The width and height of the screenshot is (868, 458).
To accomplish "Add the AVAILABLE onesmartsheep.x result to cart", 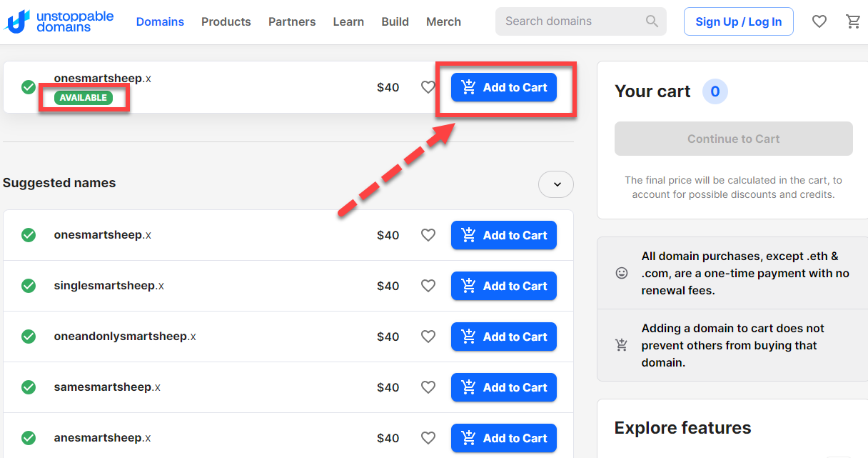I will coord(504,87).
